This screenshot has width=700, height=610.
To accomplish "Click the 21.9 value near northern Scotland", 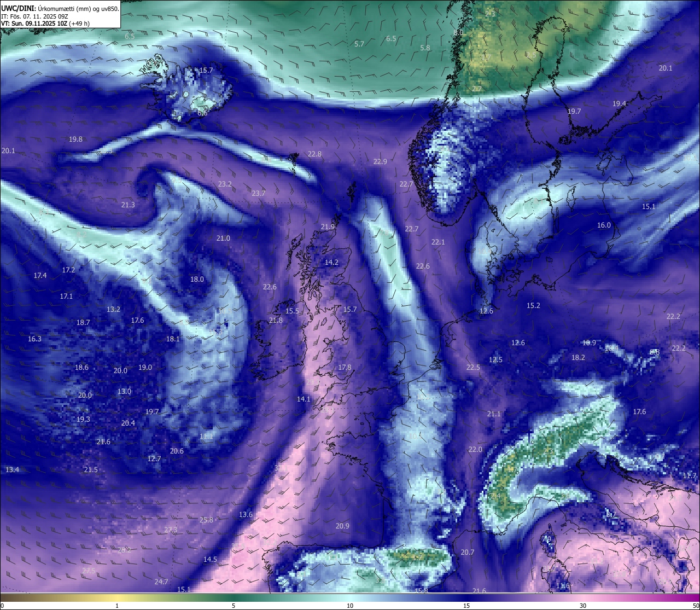I will pyautogui.click(x=328, y=226).
